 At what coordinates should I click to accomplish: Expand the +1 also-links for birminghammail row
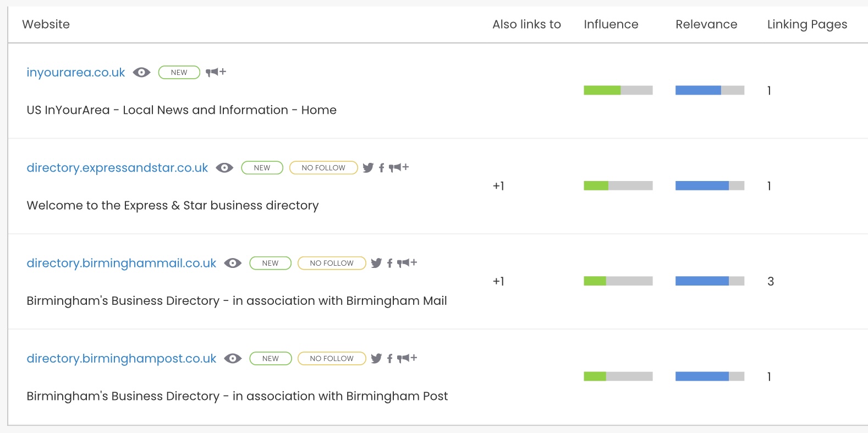498,281
